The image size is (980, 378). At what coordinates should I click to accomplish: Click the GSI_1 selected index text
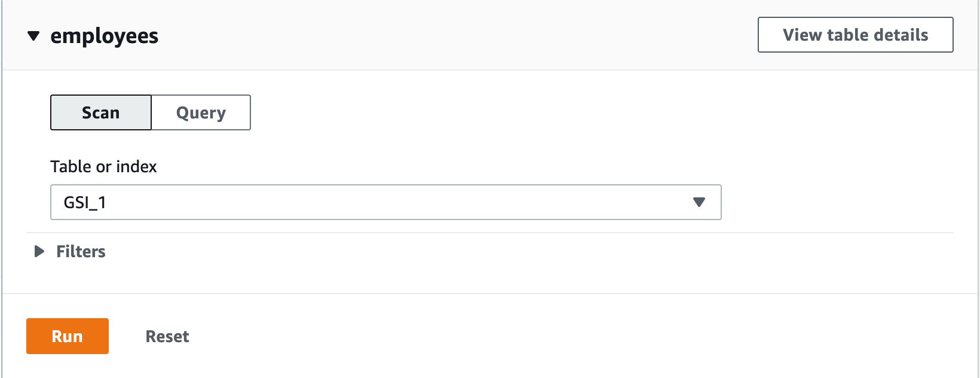click(x=85, y=203)
